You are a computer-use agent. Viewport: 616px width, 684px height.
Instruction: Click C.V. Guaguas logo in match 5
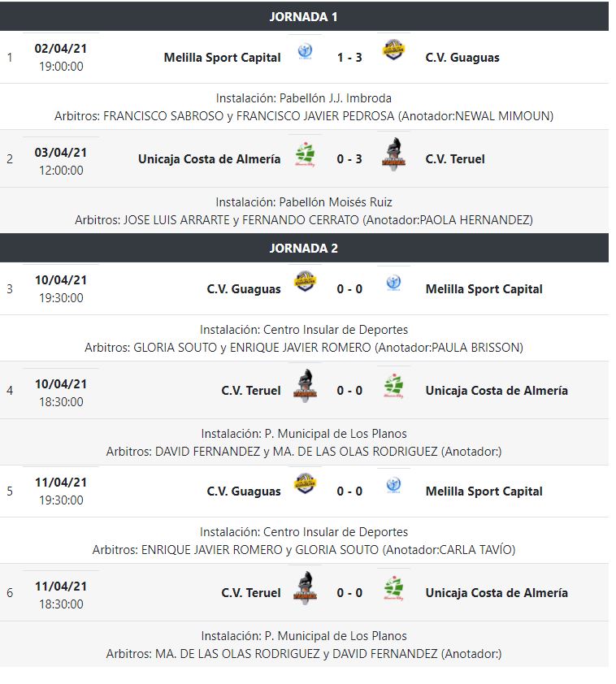tap(305, 484)
